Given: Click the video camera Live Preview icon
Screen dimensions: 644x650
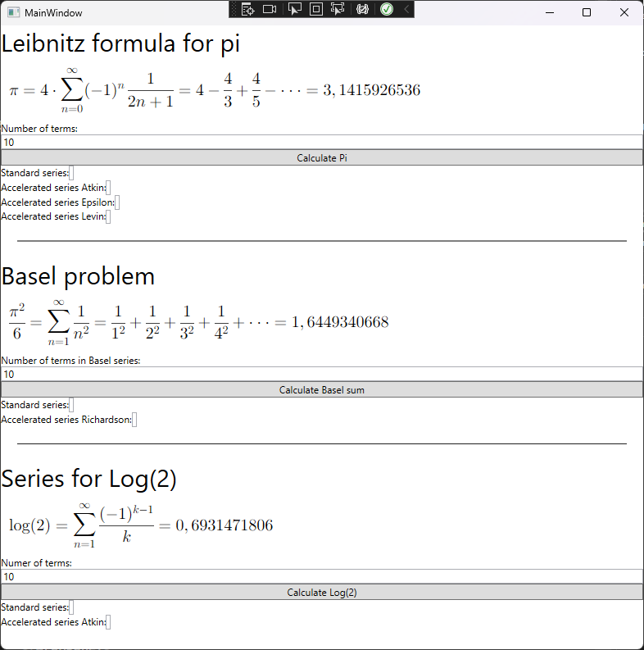Looking at the screenshot, I should [x=270, y=9].
